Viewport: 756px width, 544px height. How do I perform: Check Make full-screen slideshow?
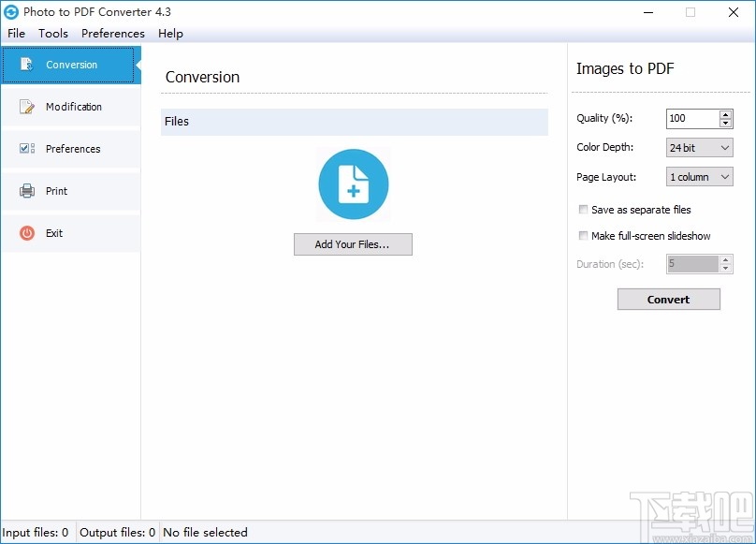tap(584, 236)
